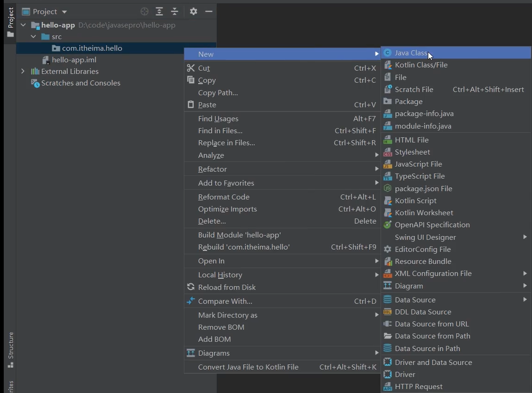Click Find in Files...

tap(282, 131)
